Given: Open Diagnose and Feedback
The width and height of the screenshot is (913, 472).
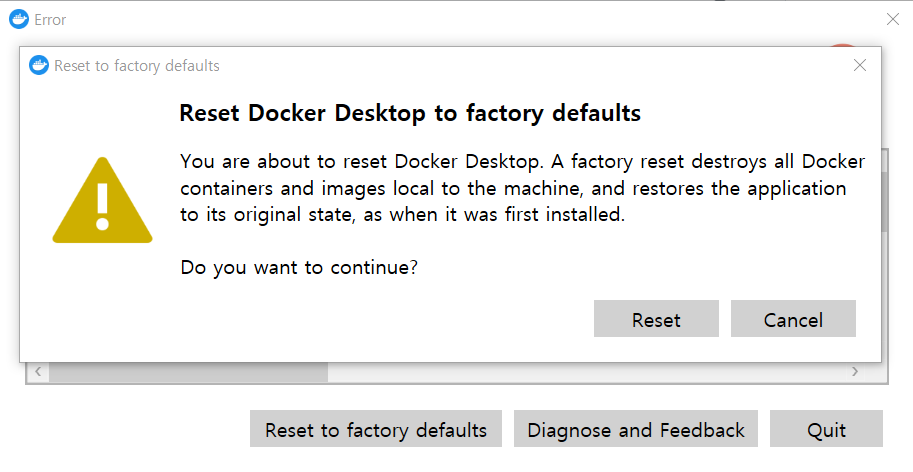Looking at the screenshot, I should click(x=636, y=430).
